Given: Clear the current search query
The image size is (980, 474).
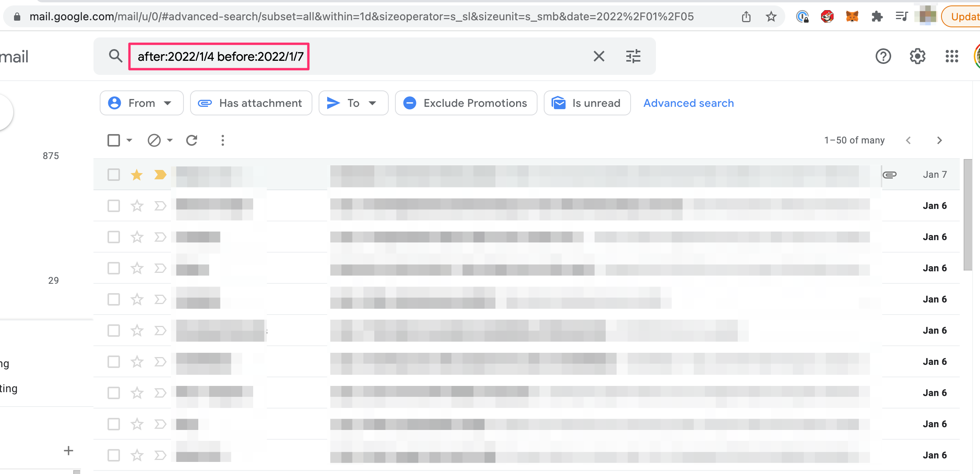Looking at the screenshot, I should tap(599, 56).
